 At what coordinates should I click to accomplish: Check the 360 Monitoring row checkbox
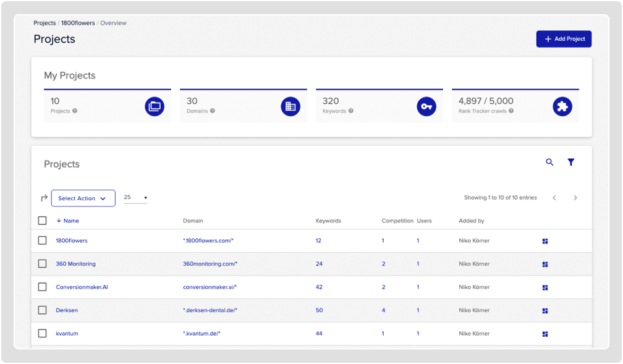(42, 264)
